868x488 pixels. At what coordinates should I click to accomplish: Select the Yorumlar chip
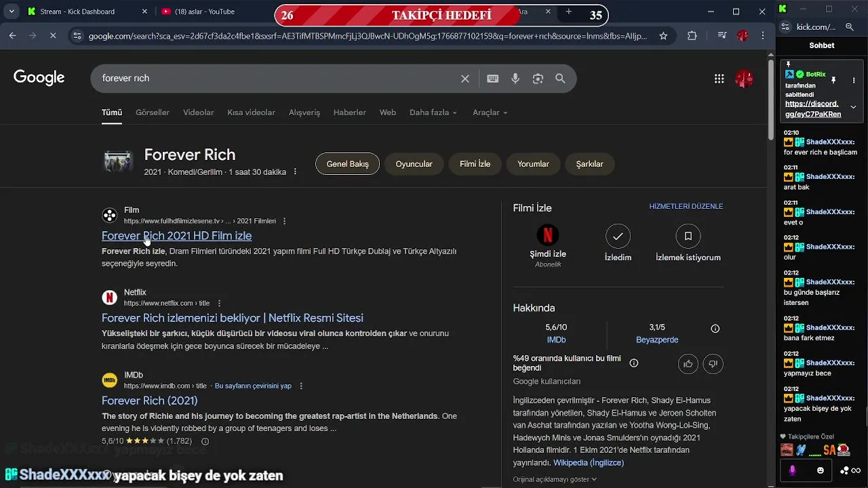533,164
